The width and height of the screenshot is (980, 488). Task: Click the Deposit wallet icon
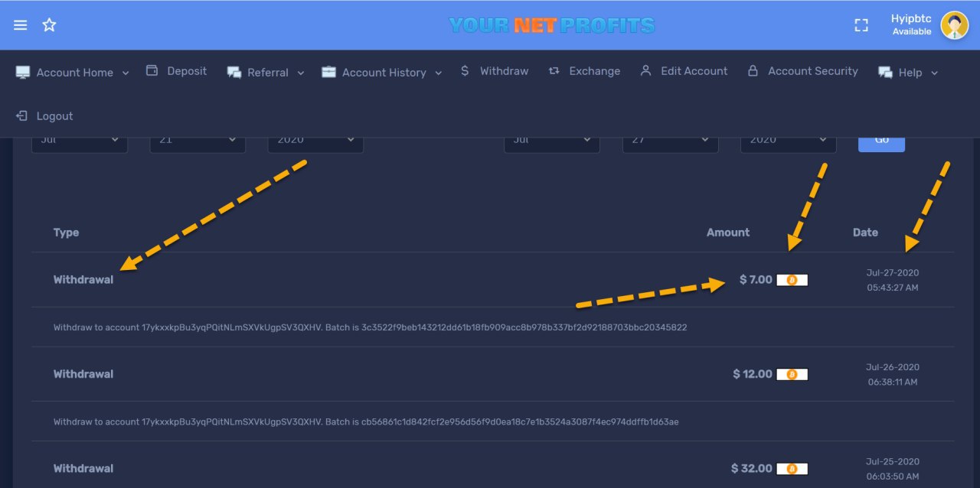click(x=152, y=70)
